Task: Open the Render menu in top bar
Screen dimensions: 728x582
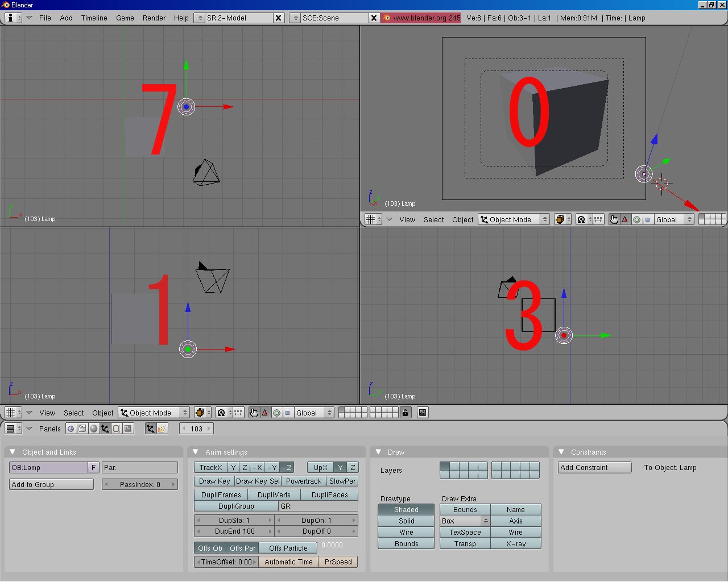Action: [154, 18]
